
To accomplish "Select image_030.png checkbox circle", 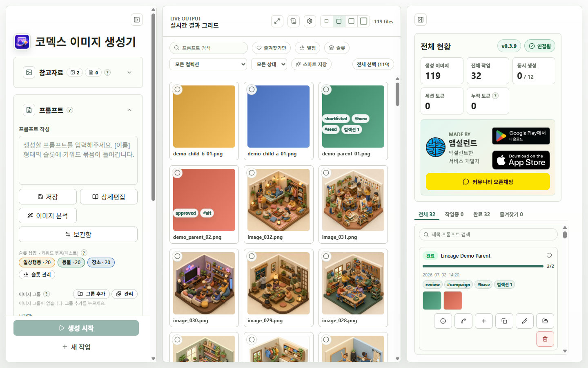I will click(x=177, y=256).
